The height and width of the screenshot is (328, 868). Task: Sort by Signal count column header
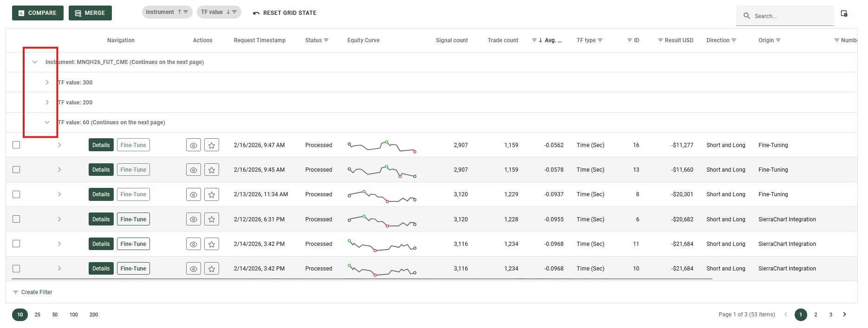(452, 40)
